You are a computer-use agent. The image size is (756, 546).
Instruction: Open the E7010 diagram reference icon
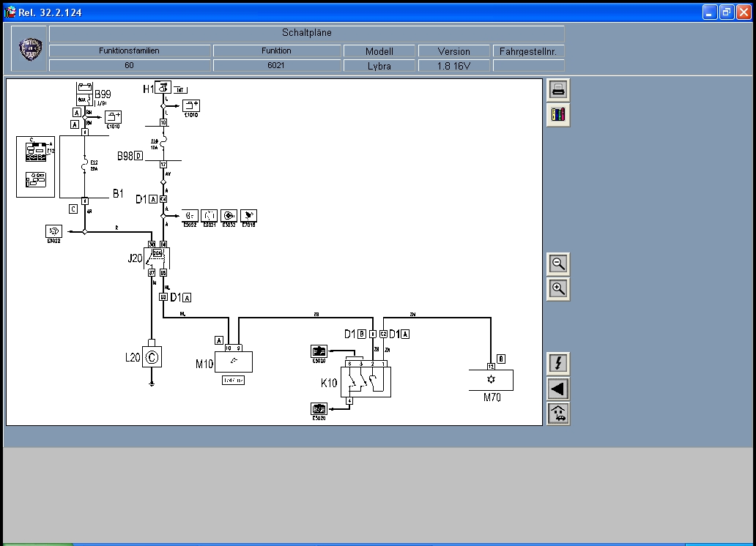(x=248, y=215)
